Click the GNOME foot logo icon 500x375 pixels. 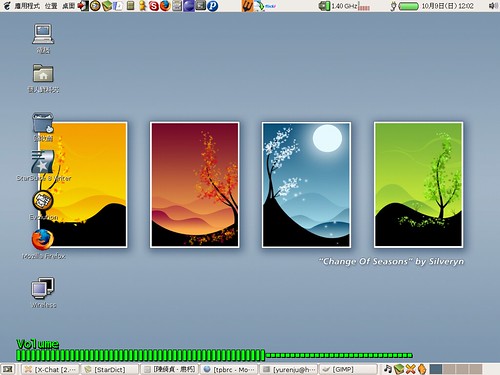(x=7, y=6)
